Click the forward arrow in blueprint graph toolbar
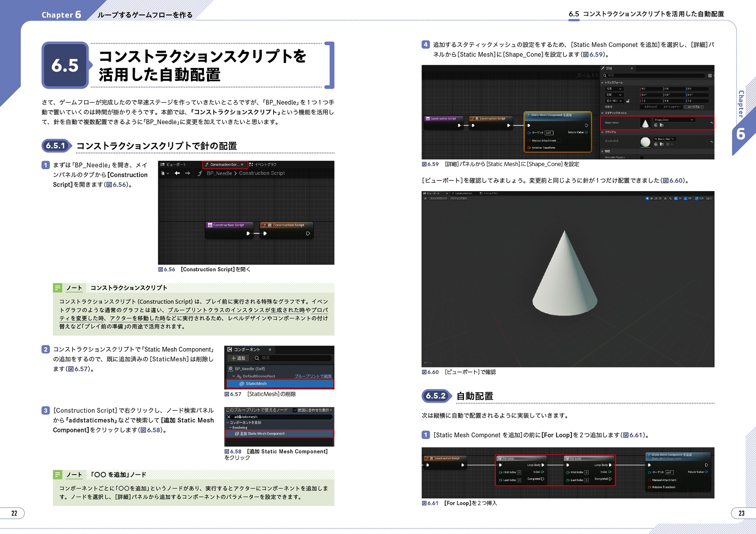The image size is (756, 534). [188, 173]
